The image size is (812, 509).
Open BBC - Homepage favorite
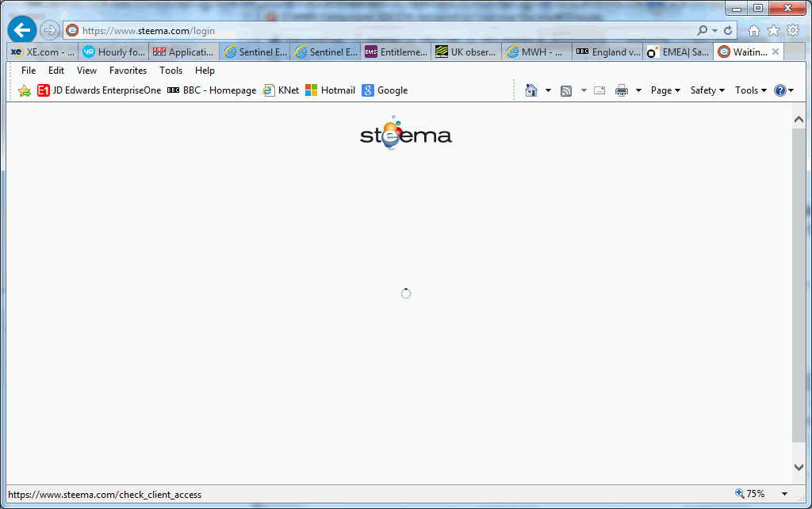pos(212,90)
